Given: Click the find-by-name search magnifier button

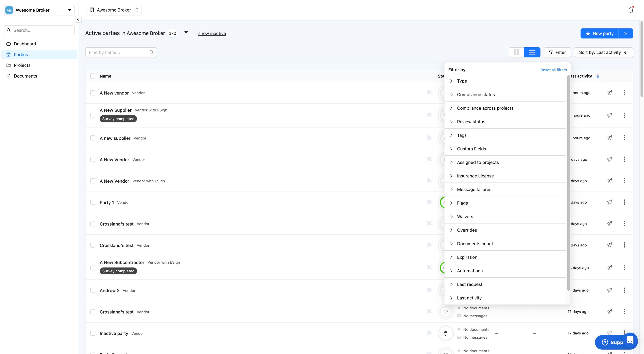Looking at the screenshot, I should coord(152,52).
